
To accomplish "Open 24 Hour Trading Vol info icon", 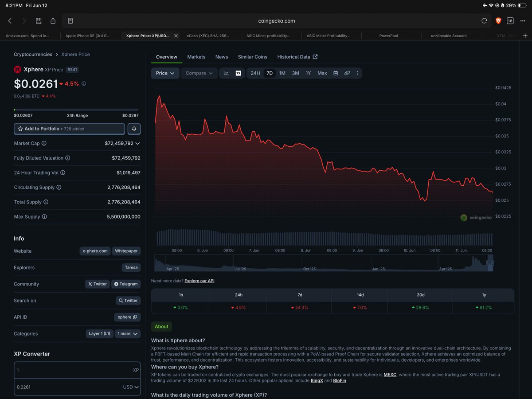I will [x=63, y=172].
